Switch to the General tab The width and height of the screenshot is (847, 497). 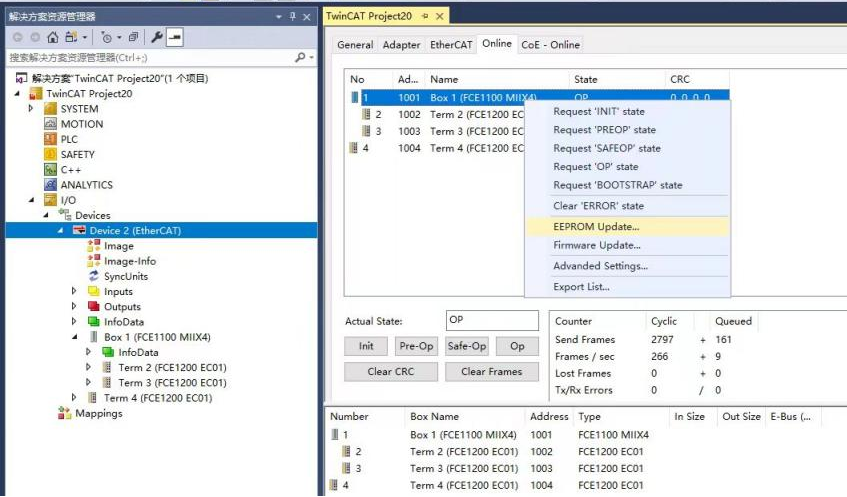[355, 45]
